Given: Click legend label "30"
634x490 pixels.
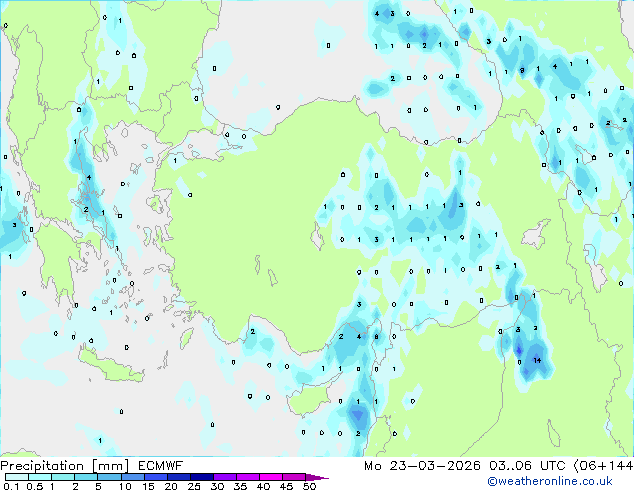Looking at the screenshot, I should click(x=217, y=486).
